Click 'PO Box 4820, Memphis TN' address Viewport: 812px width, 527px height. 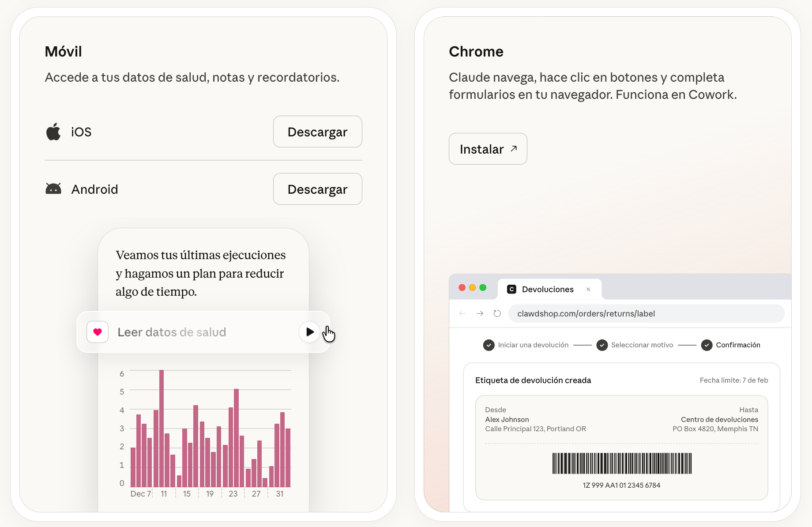[715, 429]
